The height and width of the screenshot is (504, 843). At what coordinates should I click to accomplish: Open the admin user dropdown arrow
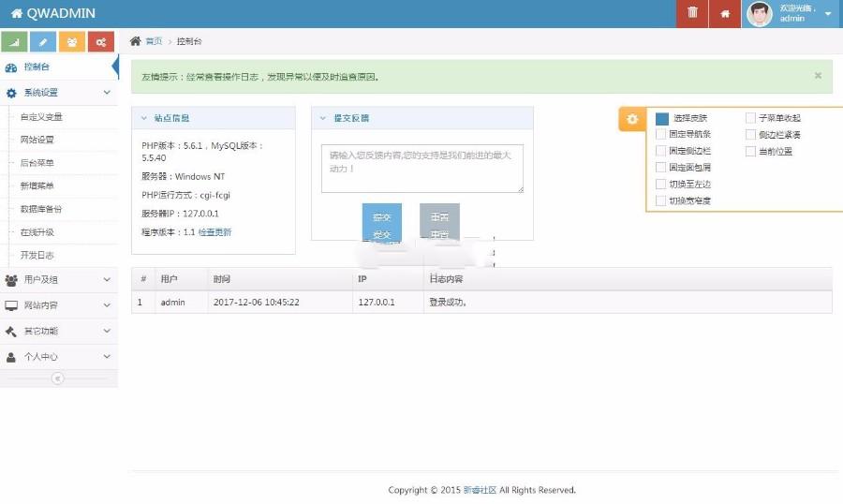point(828,14)
